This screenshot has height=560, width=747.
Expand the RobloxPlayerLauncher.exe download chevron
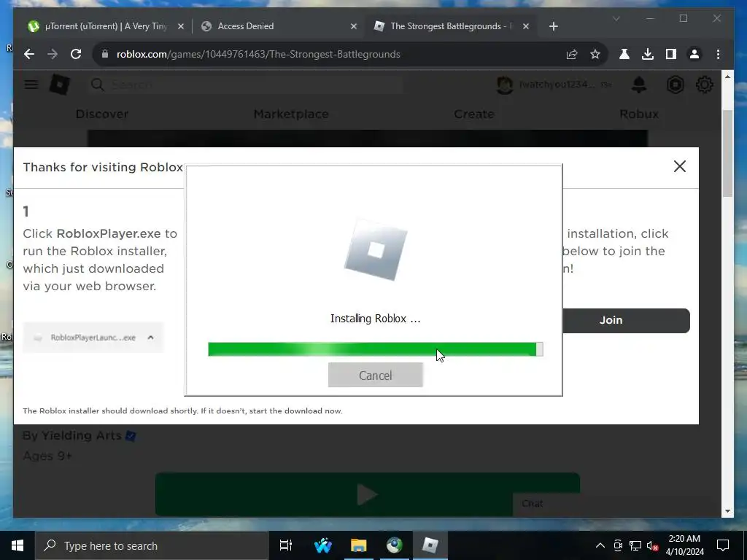click(x=150, y=337)
